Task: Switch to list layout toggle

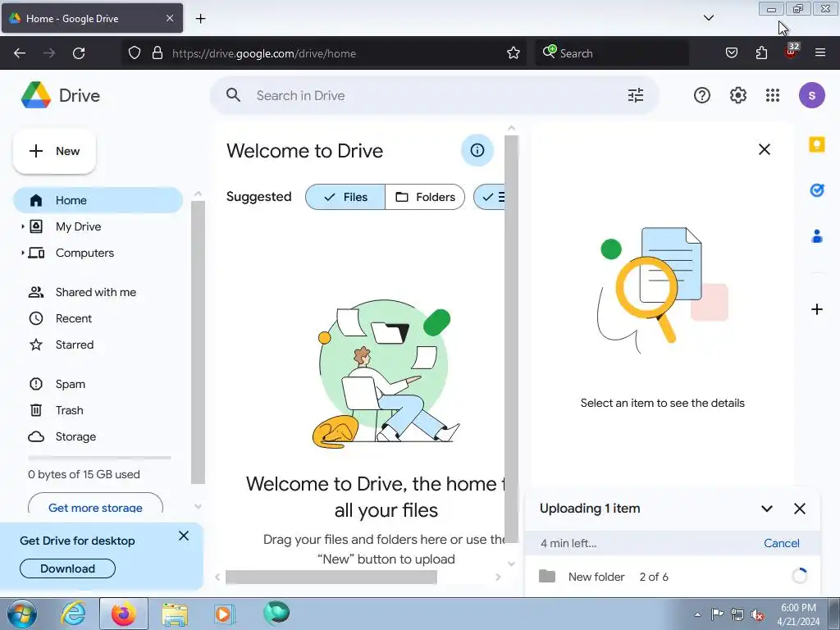Action: (489, 197)
